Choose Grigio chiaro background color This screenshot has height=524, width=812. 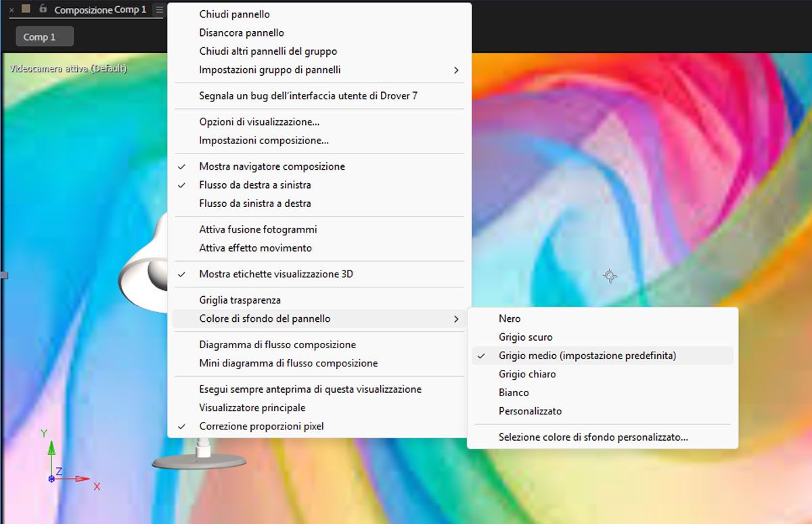click(602, 374)
